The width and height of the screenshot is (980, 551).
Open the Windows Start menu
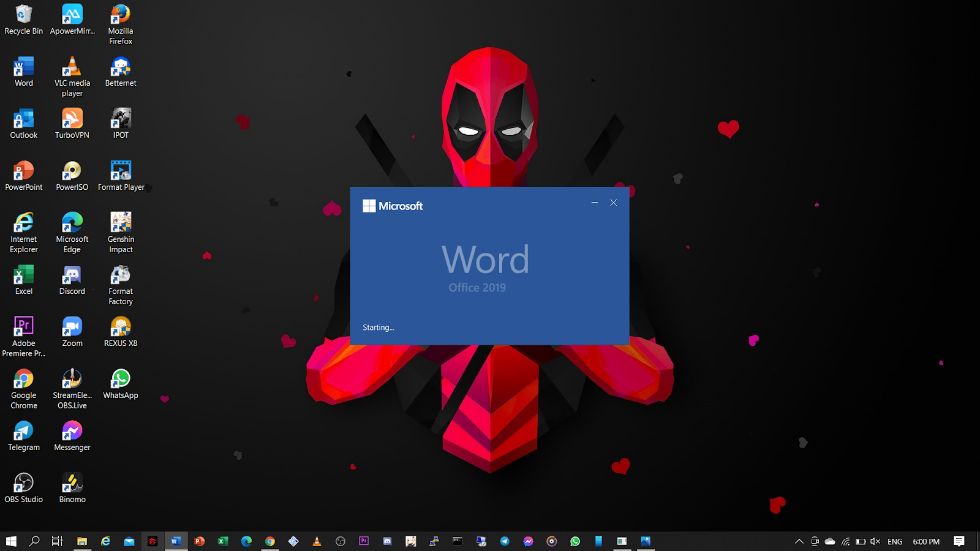tap(11, 541)
